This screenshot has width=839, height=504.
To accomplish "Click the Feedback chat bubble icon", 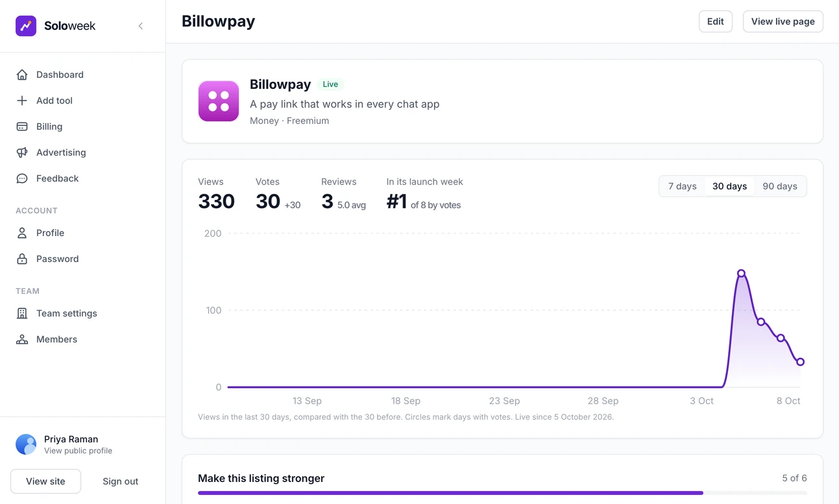I will [x=22, y=178].
